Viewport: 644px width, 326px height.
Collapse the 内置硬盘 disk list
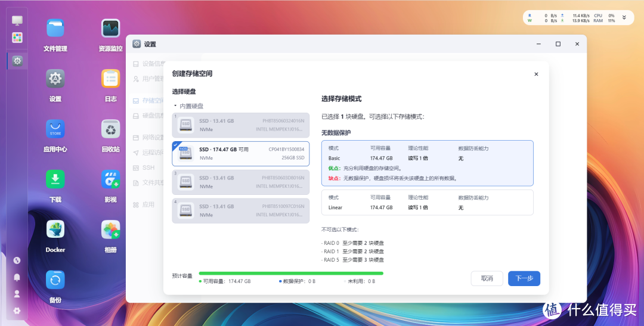(x=175, y=106)
